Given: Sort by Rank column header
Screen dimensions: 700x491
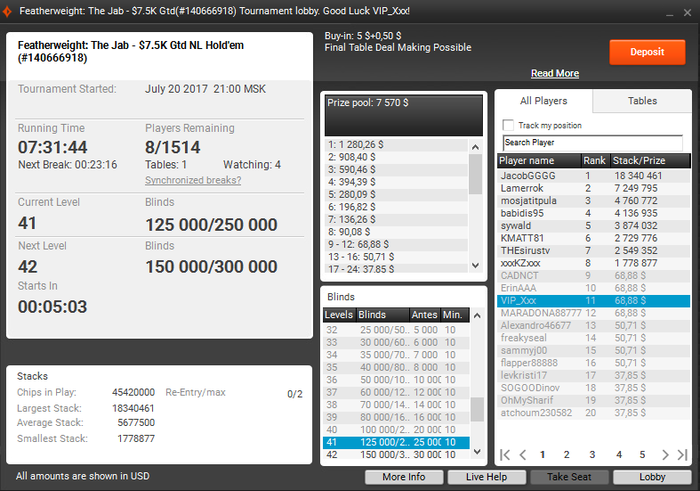Looking at the screenshot, I should click(595, 161).
